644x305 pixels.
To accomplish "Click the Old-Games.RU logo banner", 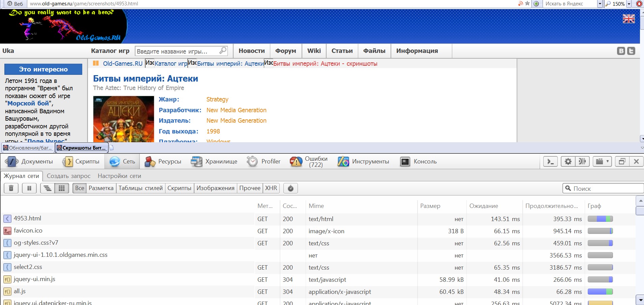I will 64,26.
